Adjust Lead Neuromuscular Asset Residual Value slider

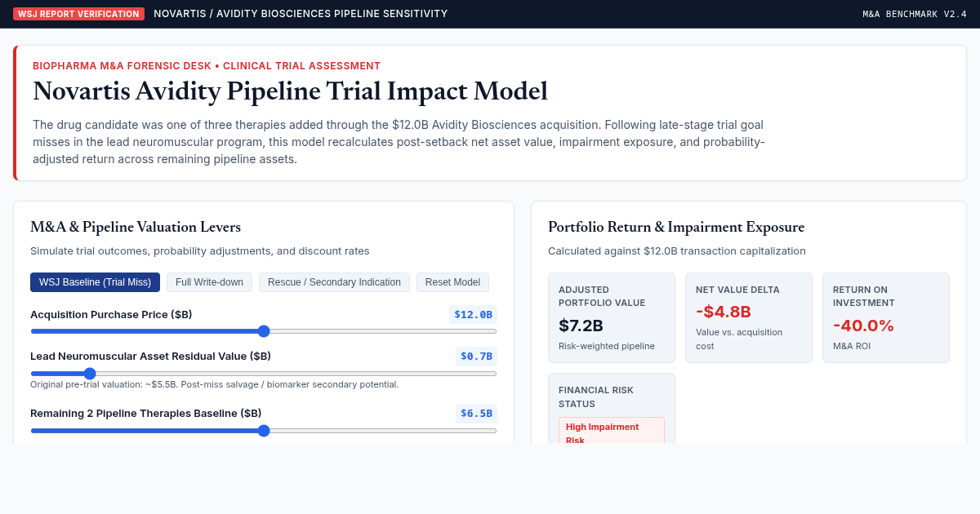coord(264,373)
